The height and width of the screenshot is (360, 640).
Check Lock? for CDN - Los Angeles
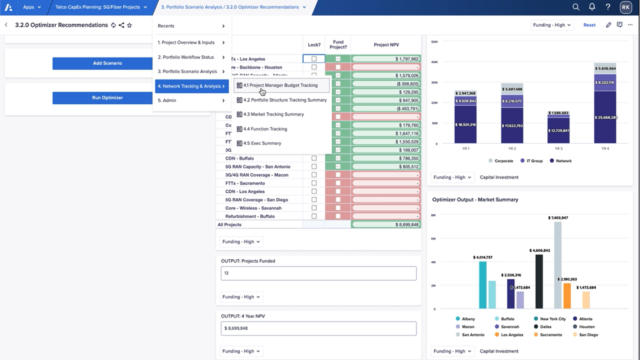pyautogui.click(x=314, y=191)
